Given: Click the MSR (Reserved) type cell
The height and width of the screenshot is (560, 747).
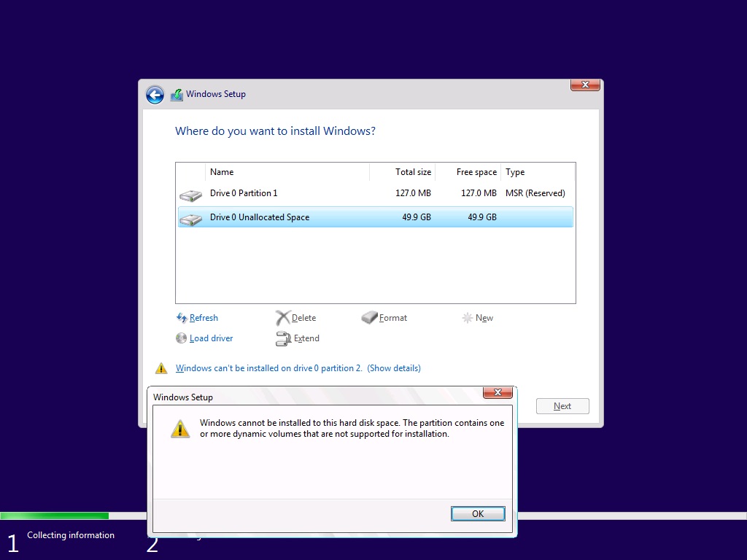Looking at the screenshot, I should 535,193.
